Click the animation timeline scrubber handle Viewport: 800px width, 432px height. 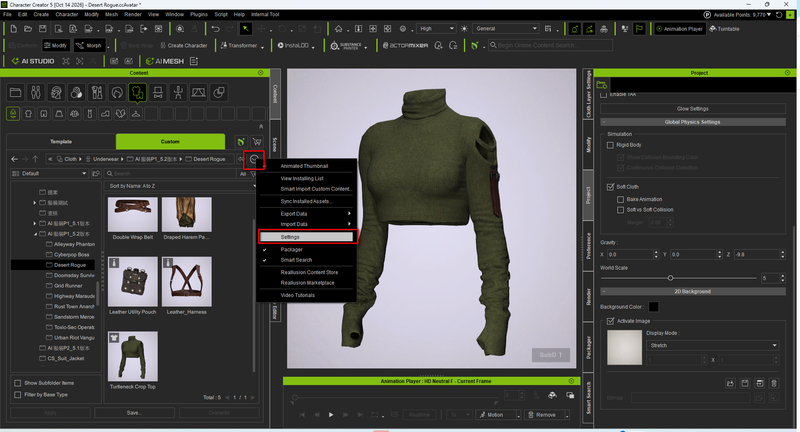click(295, 398)
